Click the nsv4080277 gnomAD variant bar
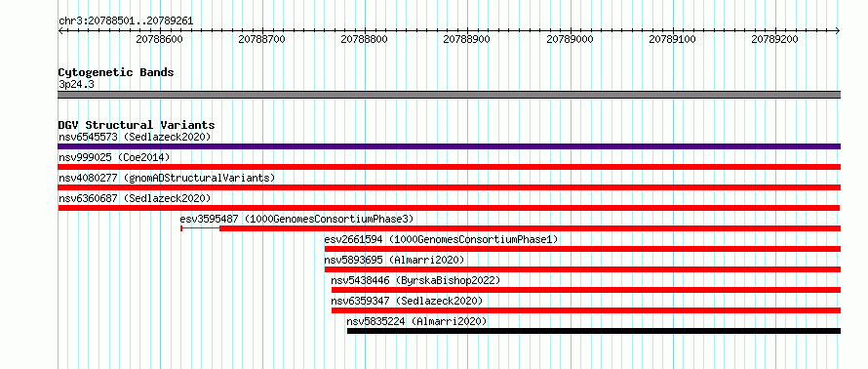Viewport: 868px width, 369px height. (x=449, y=187)
